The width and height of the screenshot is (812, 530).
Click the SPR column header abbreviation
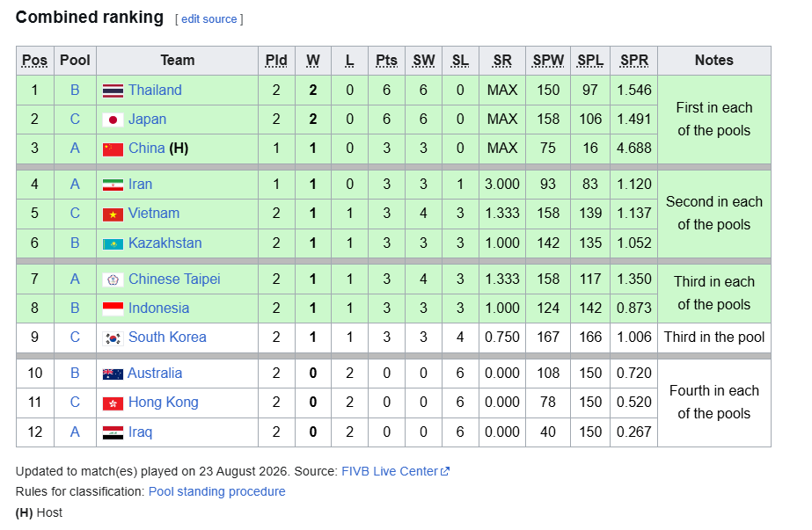[634, 61]
